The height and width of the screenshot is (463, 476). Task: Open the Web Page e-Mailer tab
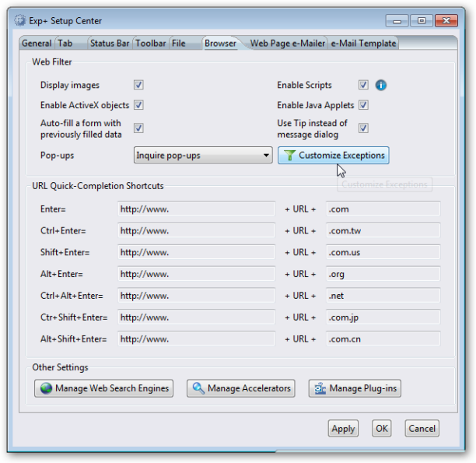(287, 44)
